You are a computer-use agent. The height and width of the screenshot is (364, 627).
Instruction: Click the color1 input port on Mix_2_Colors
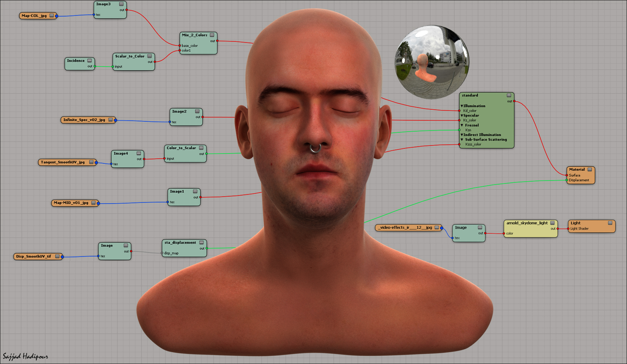(180, 51)
